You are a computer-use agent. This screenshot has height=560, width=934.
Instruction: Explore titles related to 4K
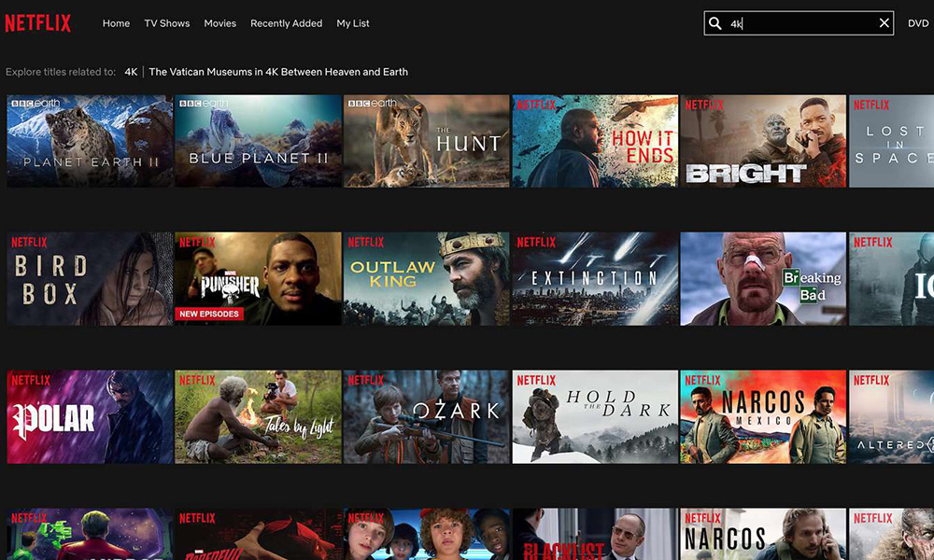(x=131, y=72)
